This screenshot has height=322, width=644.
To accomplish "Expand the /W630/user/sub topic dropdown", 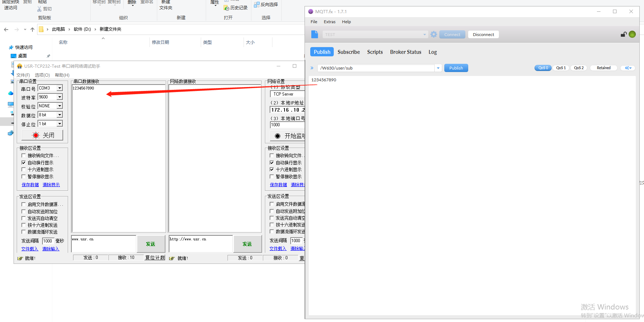I will (x=438, y=68).
